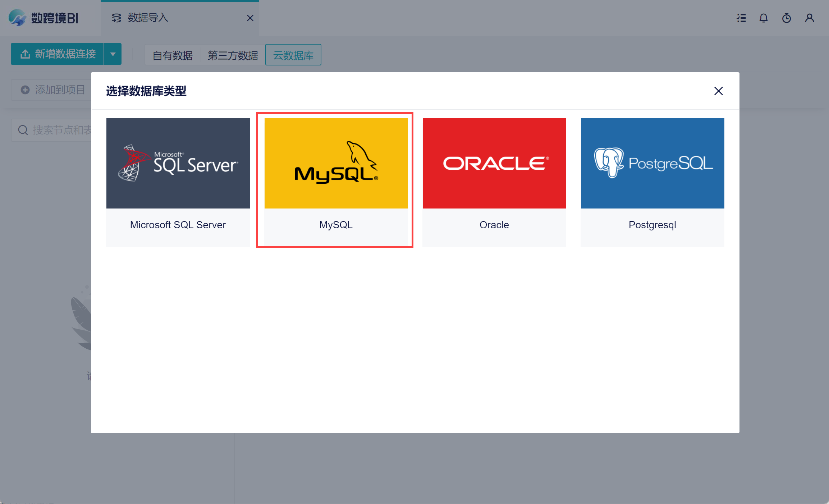Open the user profile icon
The width and height of the screenshot is (829, 504).
point(809,18)
